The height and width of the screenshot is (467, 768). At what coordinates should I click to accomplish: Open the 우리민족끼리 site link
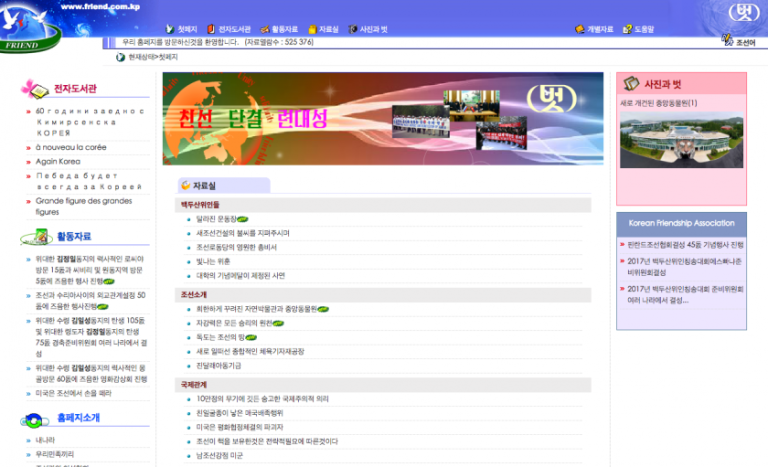click(x=55, y=455)
